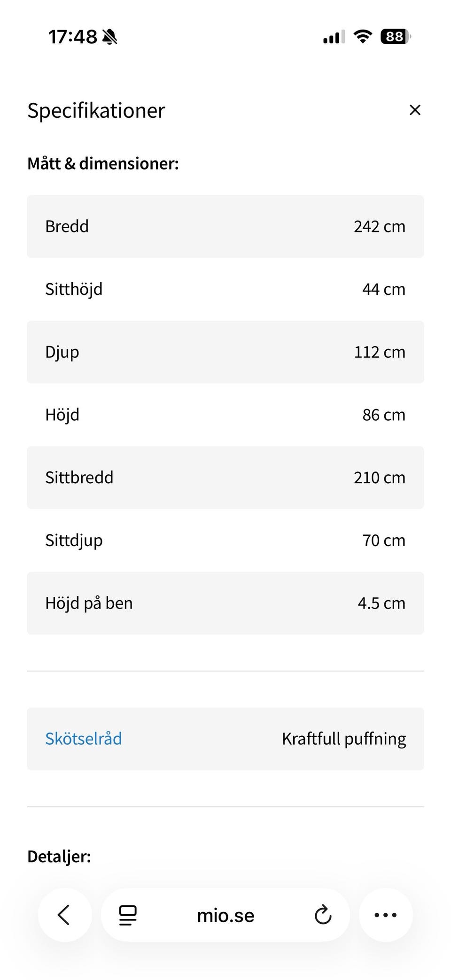451x980 pixels.
Task: Tap the silent mode bell icon
Action: point(110,37)
